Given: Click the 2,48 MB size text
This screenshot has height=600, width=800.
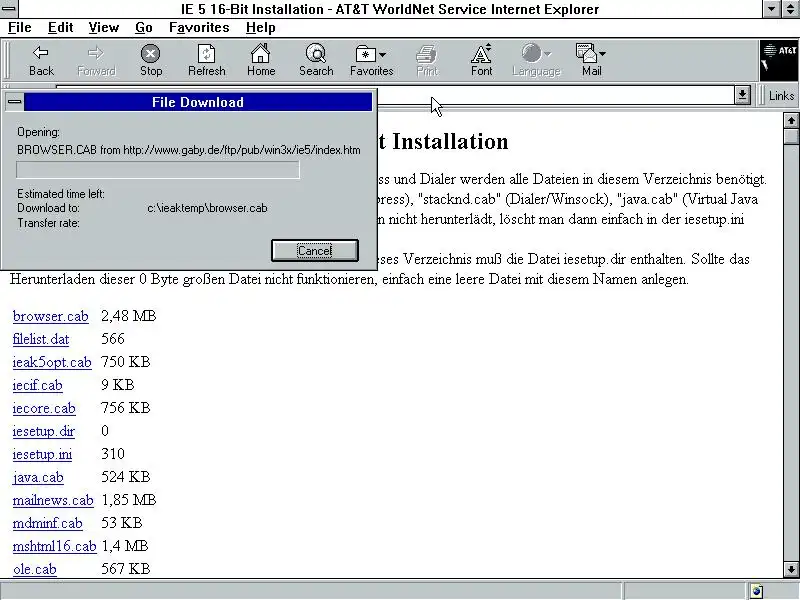Looking at the screenshot, I should [x=129, y=316].
